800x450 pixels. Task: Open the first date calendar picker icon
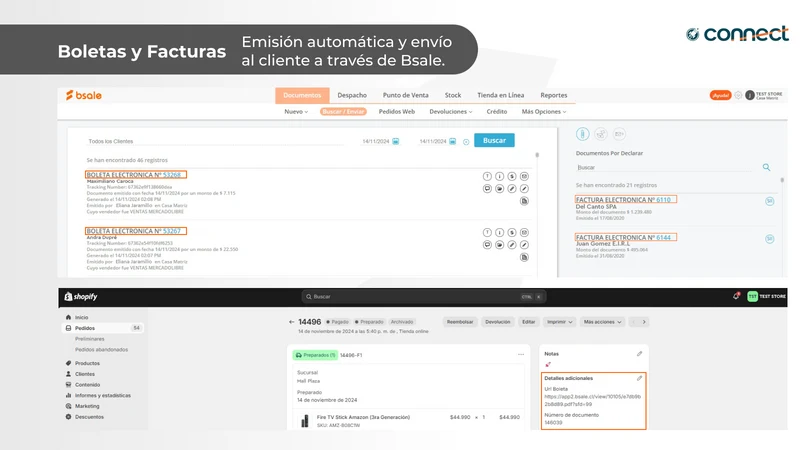point(395,141)
